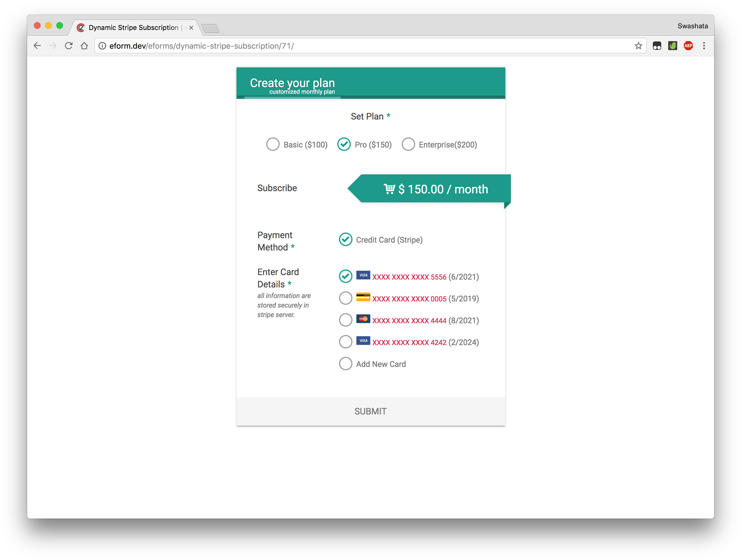Open the Adblock Plus extension icon
This screenshot has width=741, height=560.
(x=688, y=46)
